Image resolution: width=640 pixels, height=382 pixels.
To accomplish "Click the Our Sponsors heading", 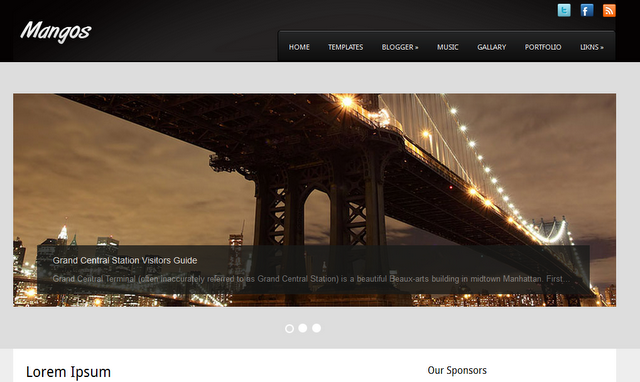I will (x=457, y=370).
